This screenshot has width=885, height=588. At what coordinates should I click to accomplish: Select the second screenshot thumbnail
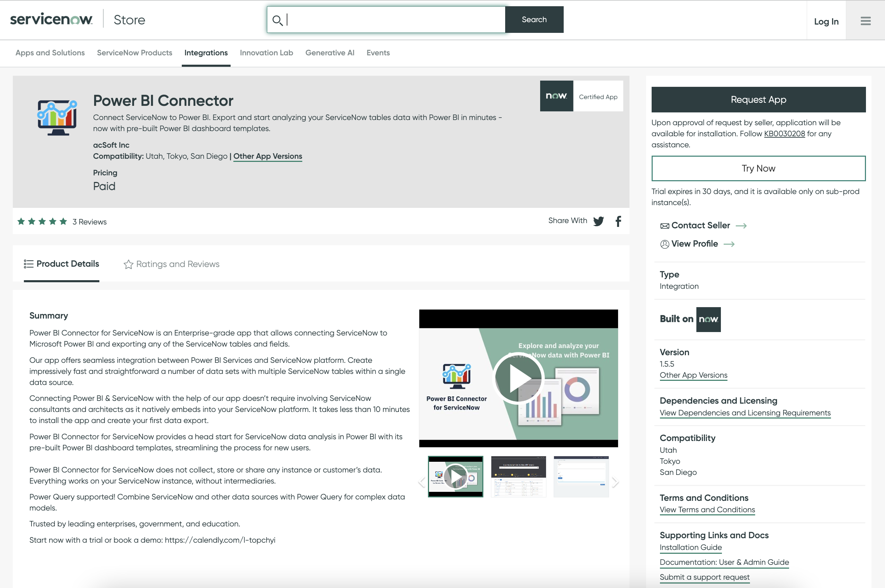[518, 477]
